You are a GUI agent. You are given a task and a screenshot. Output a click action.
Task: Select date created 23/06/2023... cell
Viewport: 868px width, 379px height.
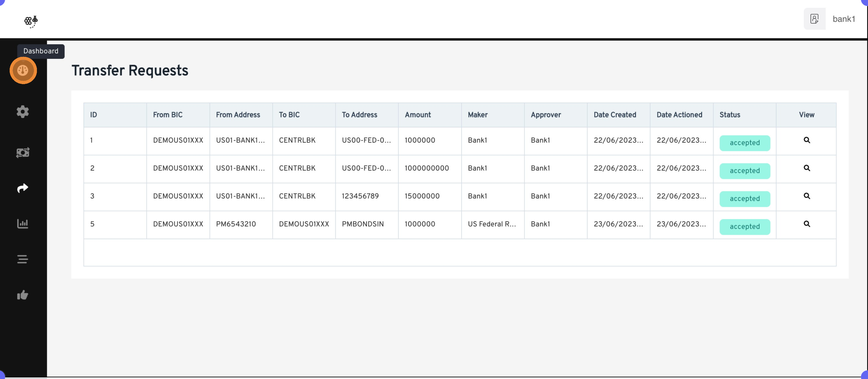619,225
